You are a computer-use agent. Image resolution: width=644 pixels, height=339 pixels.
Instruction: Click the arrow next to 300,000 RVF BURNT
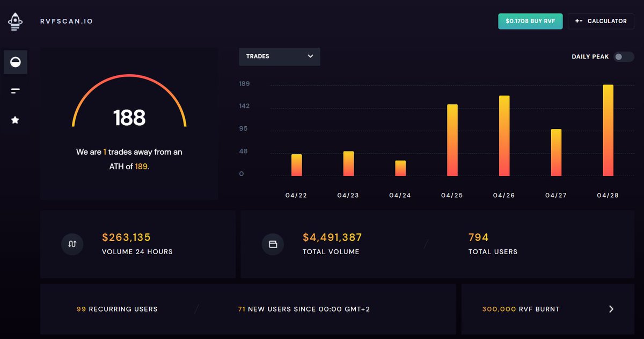(611, 309)
